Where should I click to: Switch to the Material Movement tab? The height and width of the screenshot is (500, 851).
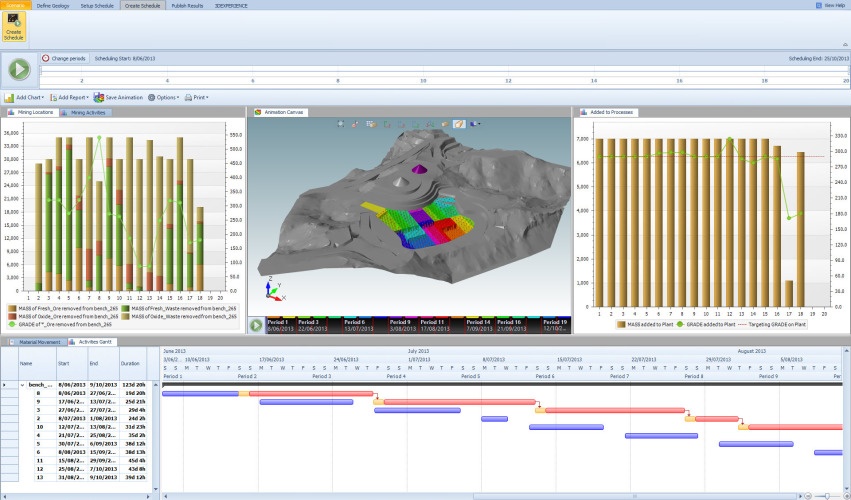point(37,342)
